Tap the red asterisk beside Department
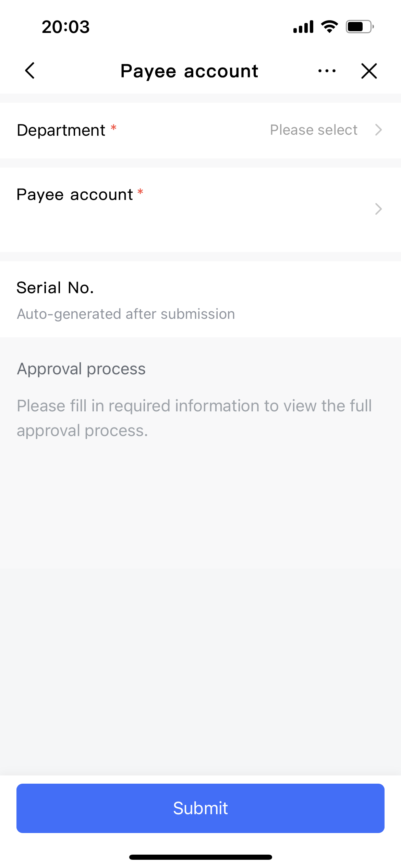The width and height of the screenshot is (401, 868). pos(114,127)
